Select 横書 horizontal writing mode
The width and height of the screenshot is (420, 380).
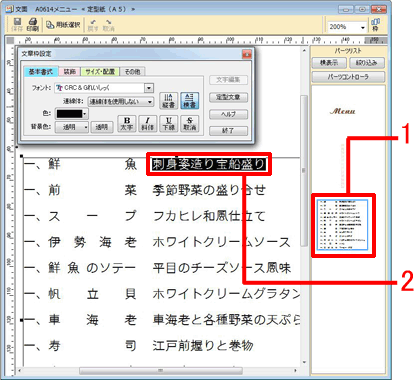pos(189,101)
